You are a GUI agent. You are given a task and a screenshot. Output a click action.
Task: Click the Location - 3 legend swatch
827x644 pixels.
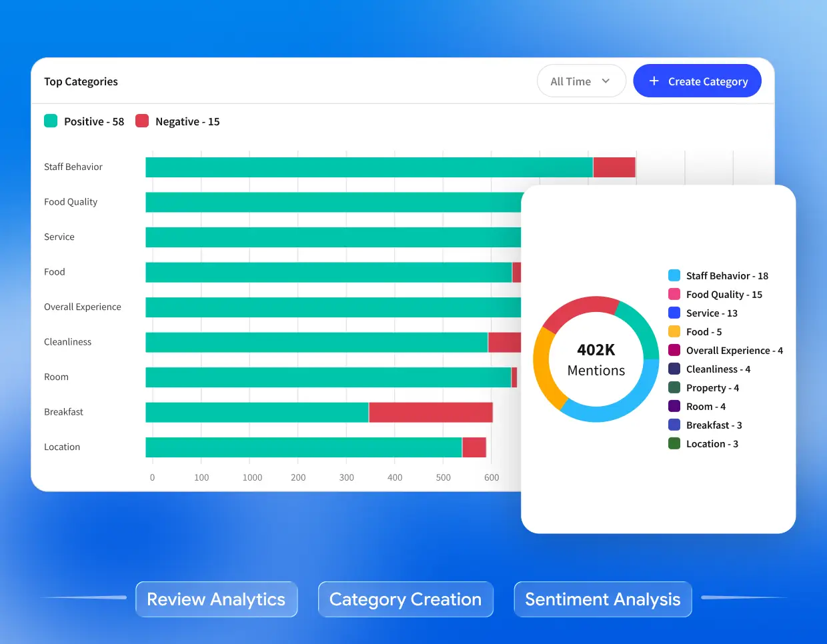click(674, 443)
